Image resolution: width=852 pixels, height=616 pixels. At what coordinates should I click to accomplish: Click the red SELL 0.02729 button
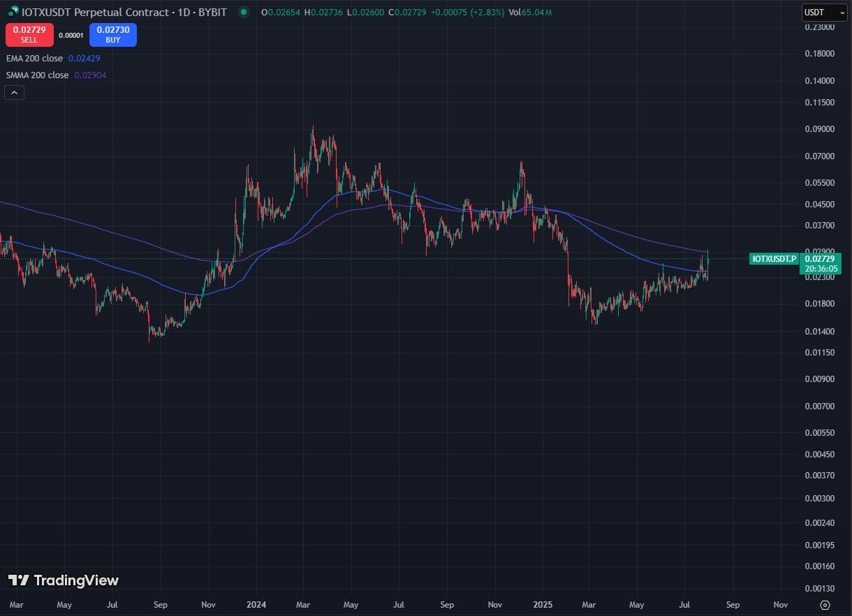pyautogui.click(x=29, y=35)
